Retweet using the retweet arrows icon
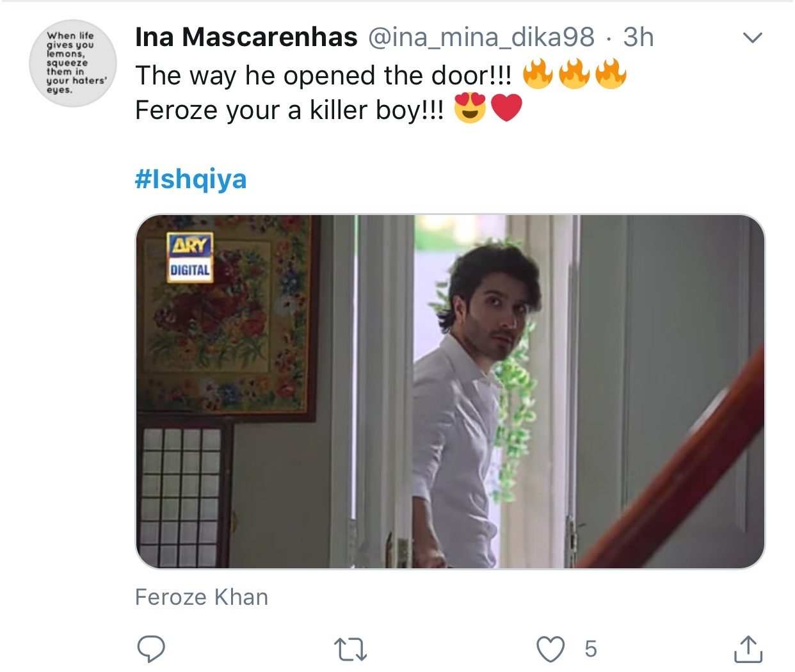 [x=351, y=650]
